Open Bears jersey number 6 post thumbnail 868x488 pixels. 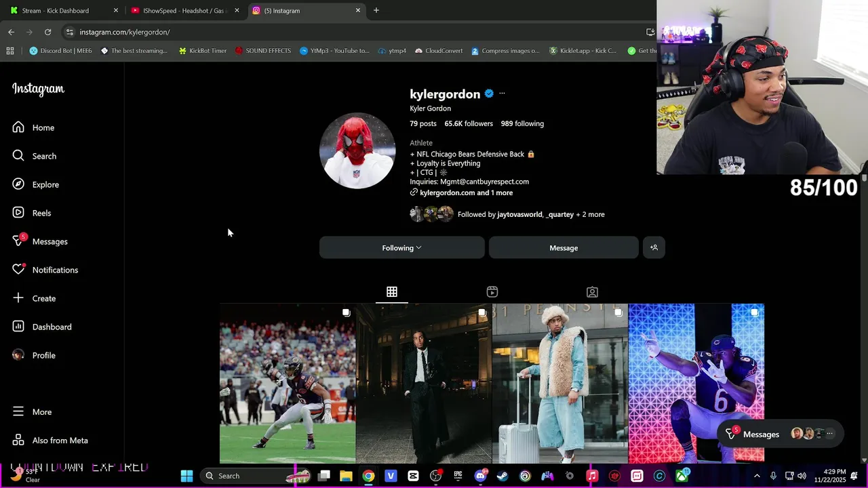[696, 383]
